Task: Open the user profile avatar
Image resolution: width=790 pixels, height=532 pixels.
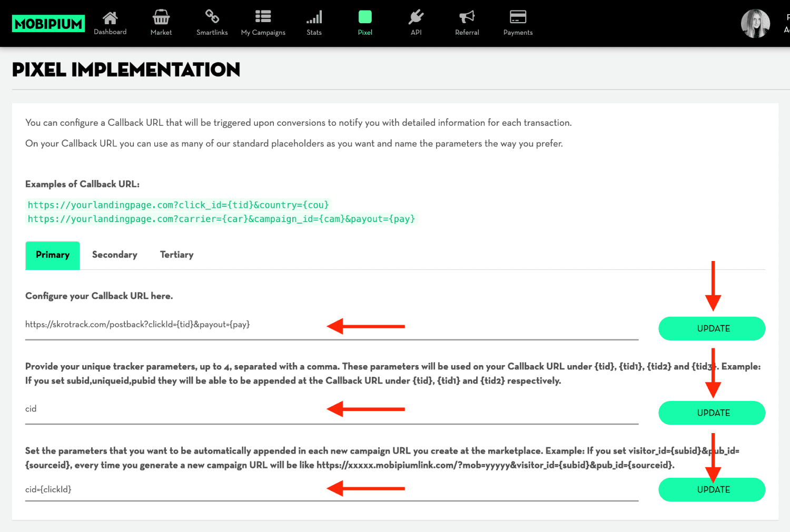Action: [x=755, y=24]
